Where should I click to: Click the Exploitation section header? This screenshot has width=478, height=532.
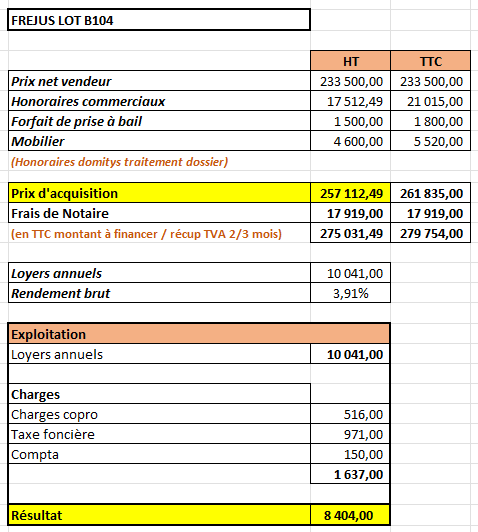coord(199,334)
